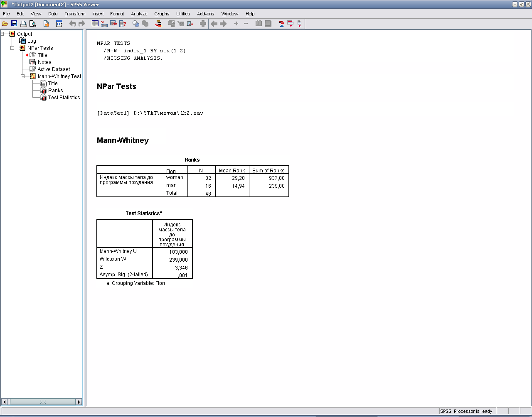Open the Transform menu
The height and width of the screenshot is (417, 532).
point(75,14)
